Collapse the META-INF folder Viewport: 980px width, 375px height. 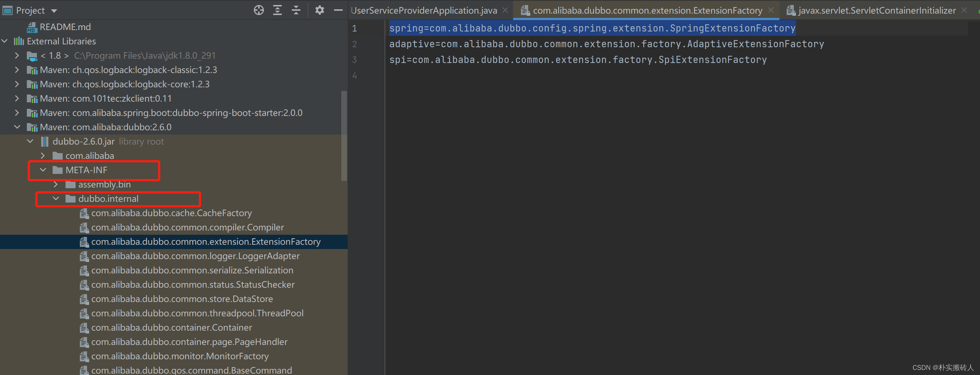pos(43,170)
